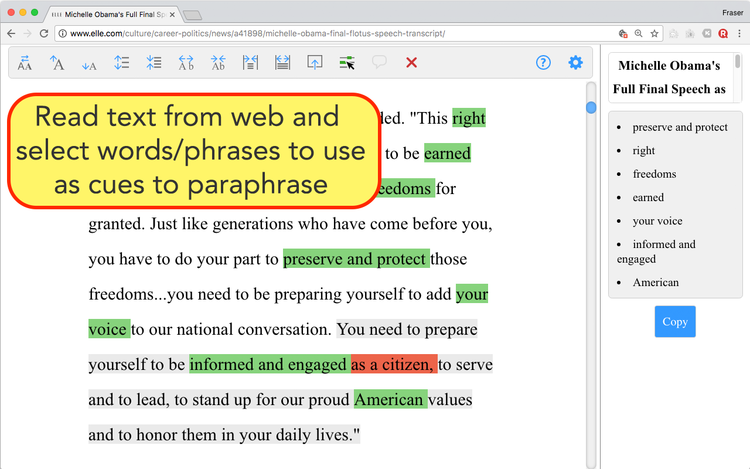Decrease line spacing in reader

pyautogui.click(x=154, y=63)
